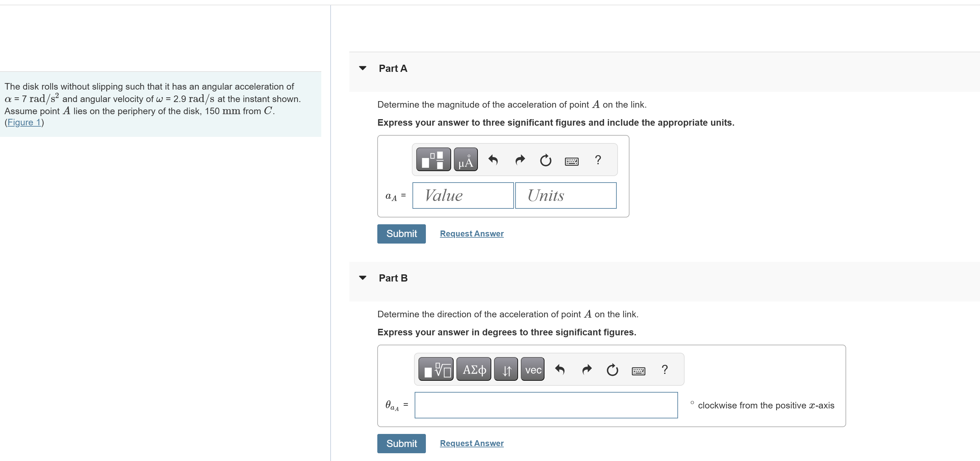Click the redo icon in Part A editor

tap(519, 160)
